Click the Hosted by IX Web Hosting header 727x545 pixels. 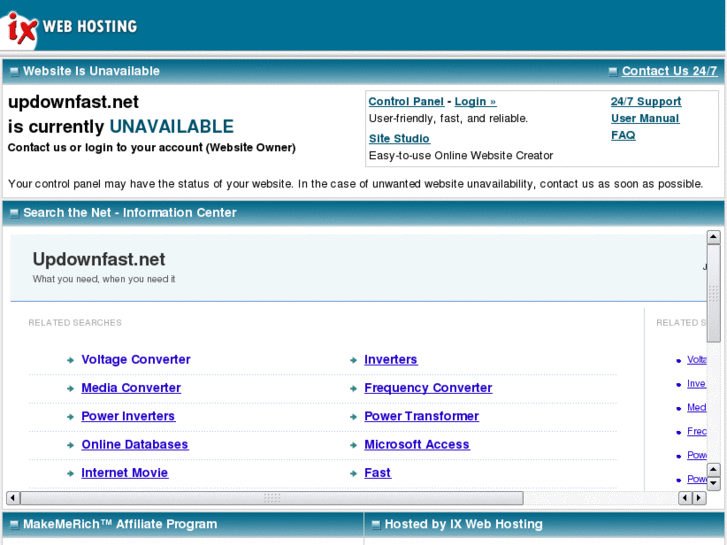click(464, 524)
